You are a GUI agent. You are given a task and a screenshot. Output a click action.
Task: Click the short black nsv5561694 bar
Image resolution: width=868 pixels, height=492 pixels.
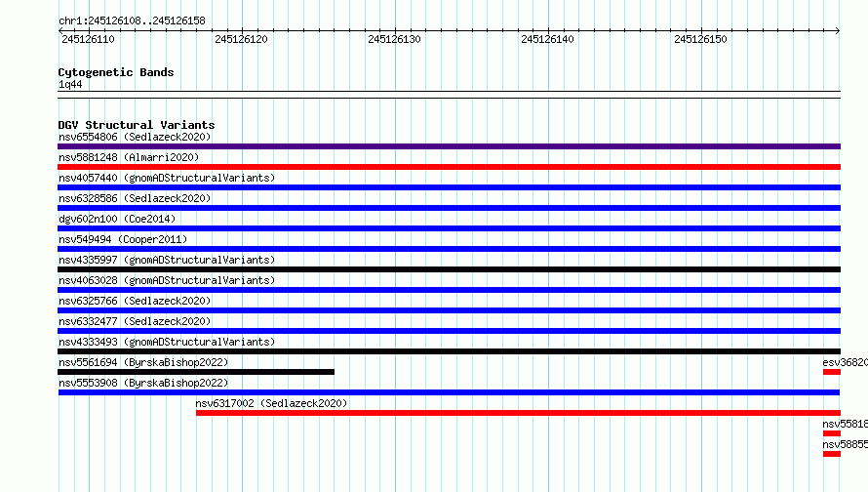(x=196, y=372)
